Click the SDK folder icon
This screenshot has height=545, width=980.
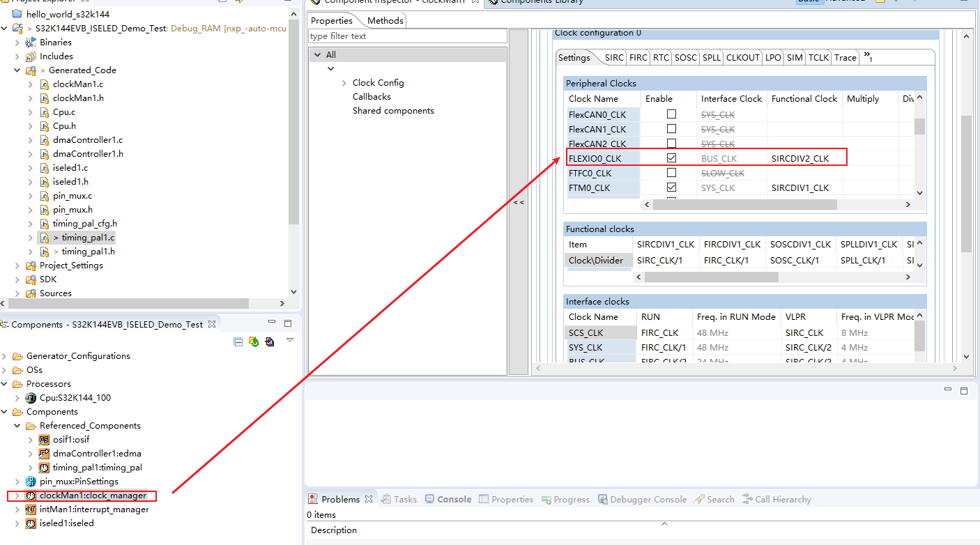pos(31,279)
